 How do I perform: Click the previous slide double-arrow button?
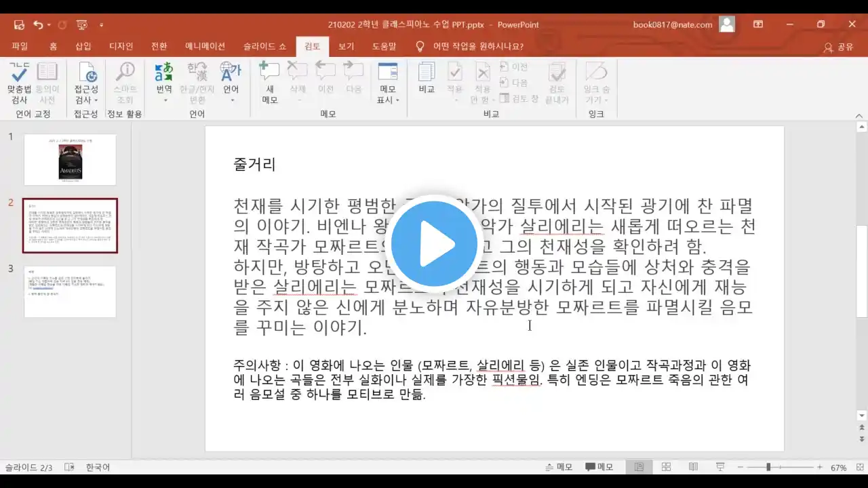pyautogui.click(x=862, y=428)
